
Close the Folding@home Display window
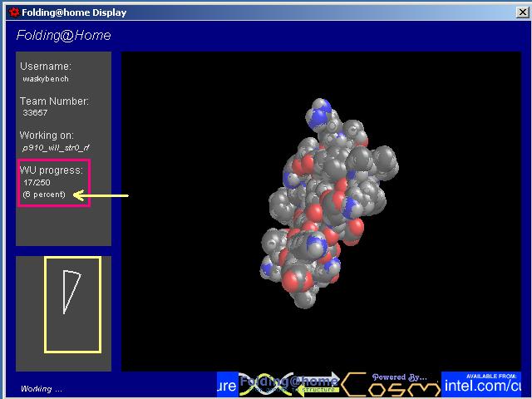[x=523, y=12]
